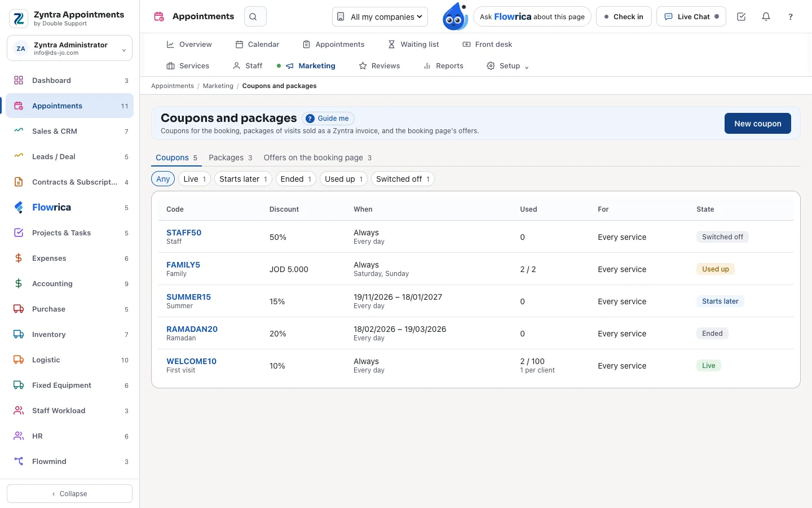Open the Reports tab
The width and height of the screenshot is (812, 508).
coord(443,66)
